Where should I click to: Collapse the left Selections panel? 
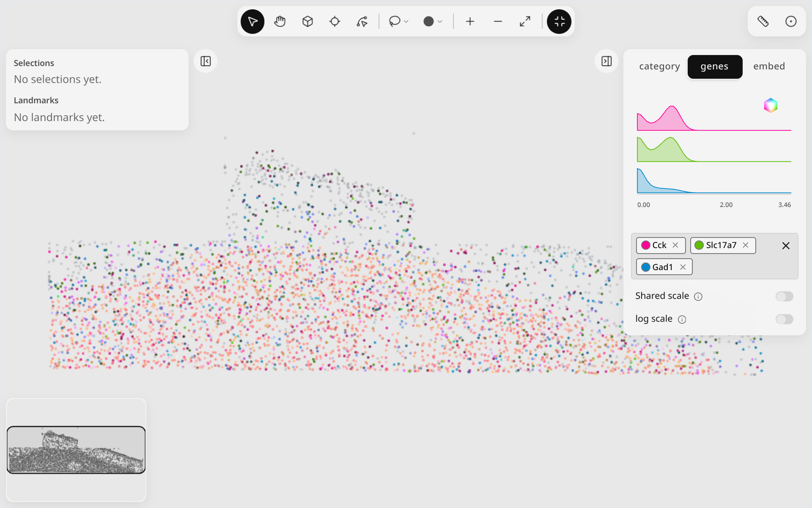[206, 61]
